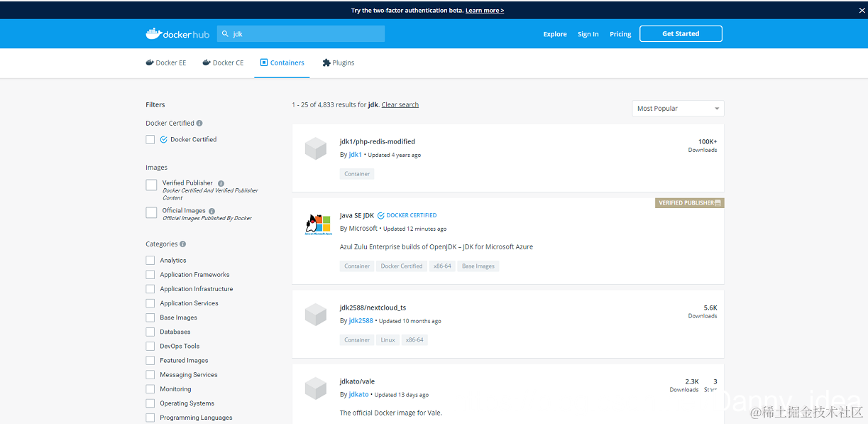Check the Operating Systems category checkbox

(x=150, y=403)
